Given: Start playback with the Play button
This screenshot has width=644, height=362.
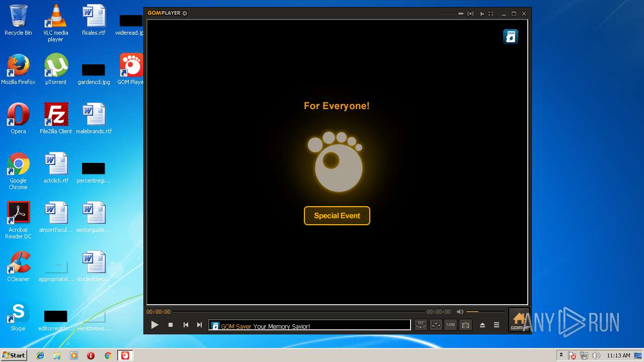Looking at the screenshot, I should [x=154, y=325].
